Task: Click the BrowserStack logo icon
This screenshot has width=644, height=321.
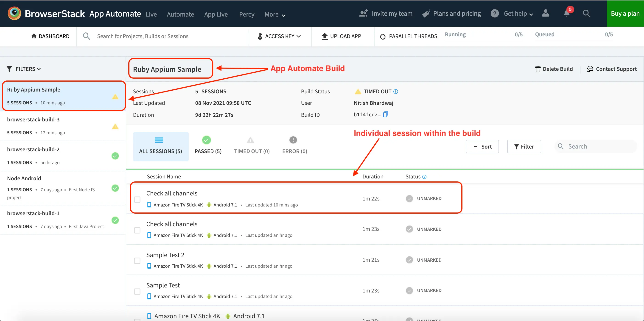Action: (14, 13)
